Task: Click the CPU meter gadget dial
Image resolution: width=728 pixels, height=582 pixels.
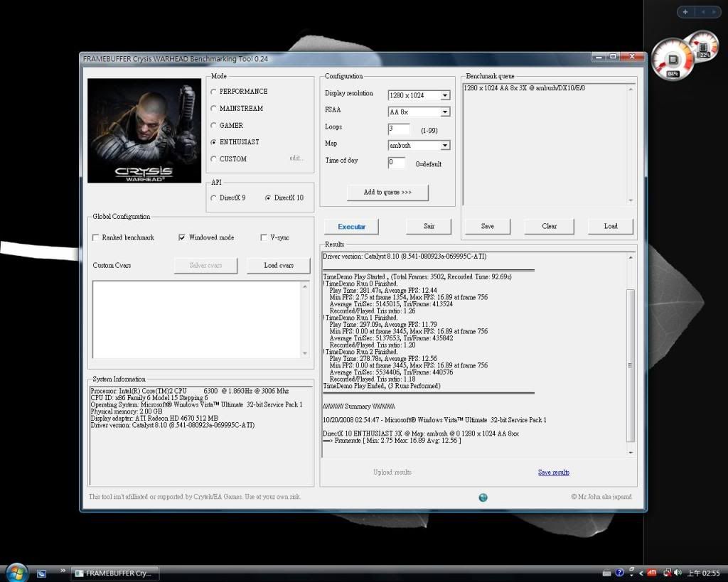Action: (x=673, y=60)
